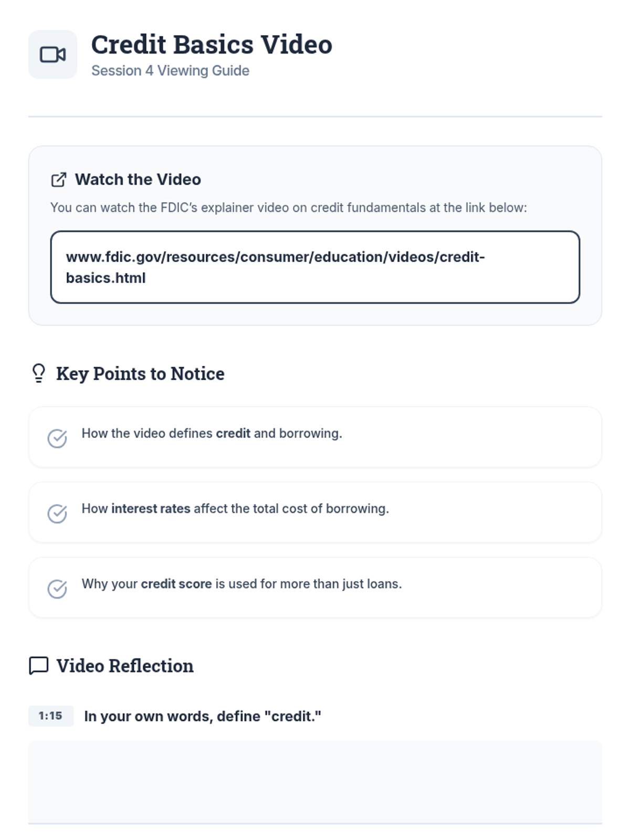Click the lightbulb icon next to Key Points
This screenshot has width=630, height=840.
click(38, 373)
